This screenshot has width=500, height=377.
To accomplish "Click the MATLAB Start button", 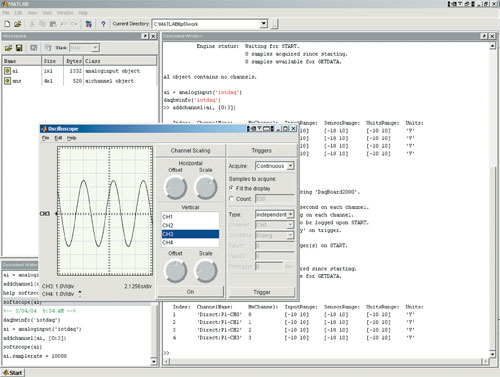I will point(12,373).
